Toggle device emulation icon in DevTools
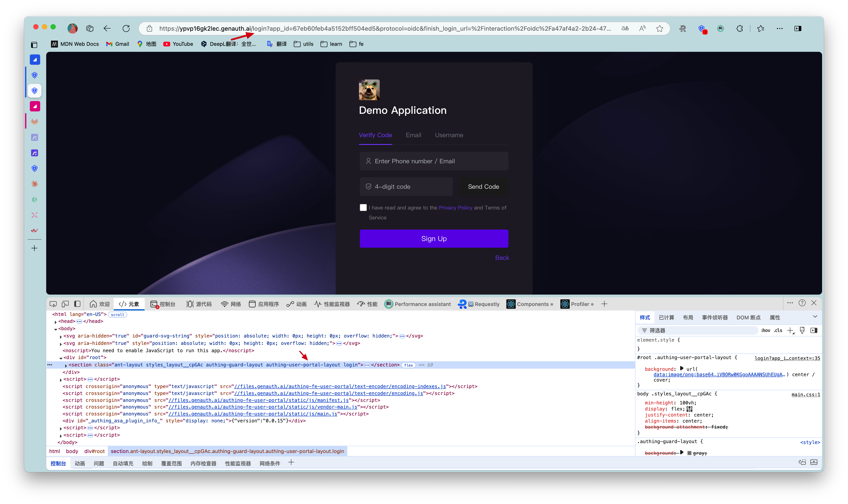848x504 pixels. (65, 304)
